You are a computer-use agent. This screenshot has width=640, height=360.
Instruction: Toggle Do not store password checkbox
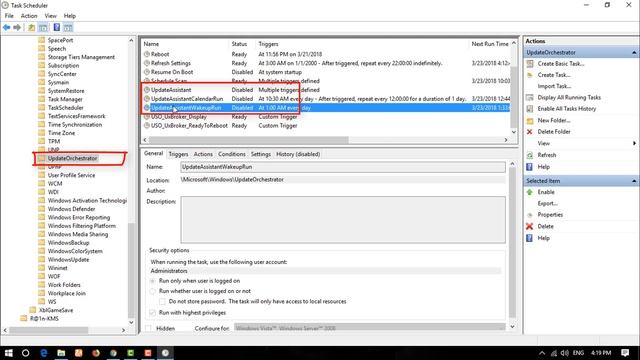162,302
